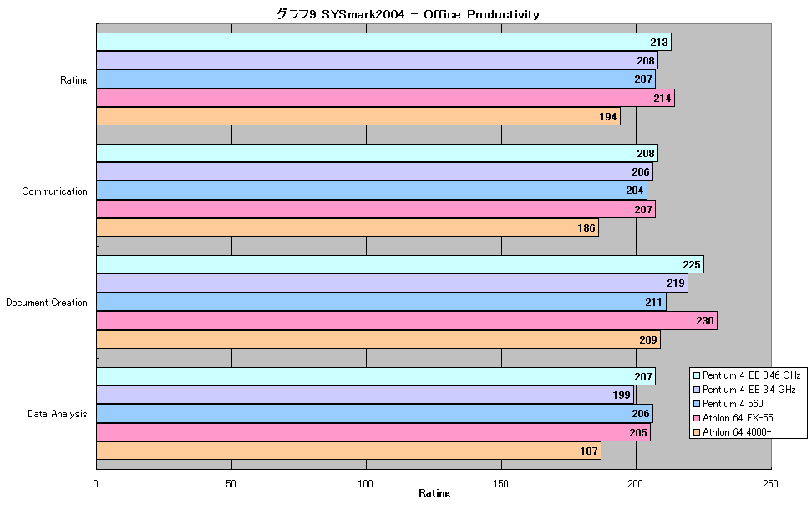812x505 pixels.
Task: Select the Communication category label
Action: coord(54,191)
